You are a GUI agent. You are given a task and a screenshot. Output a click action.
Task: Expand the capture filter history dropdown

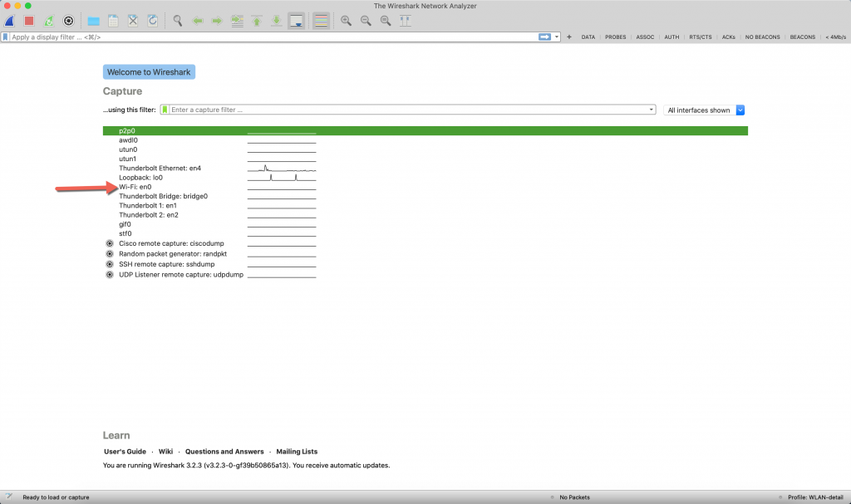[652, 110]
